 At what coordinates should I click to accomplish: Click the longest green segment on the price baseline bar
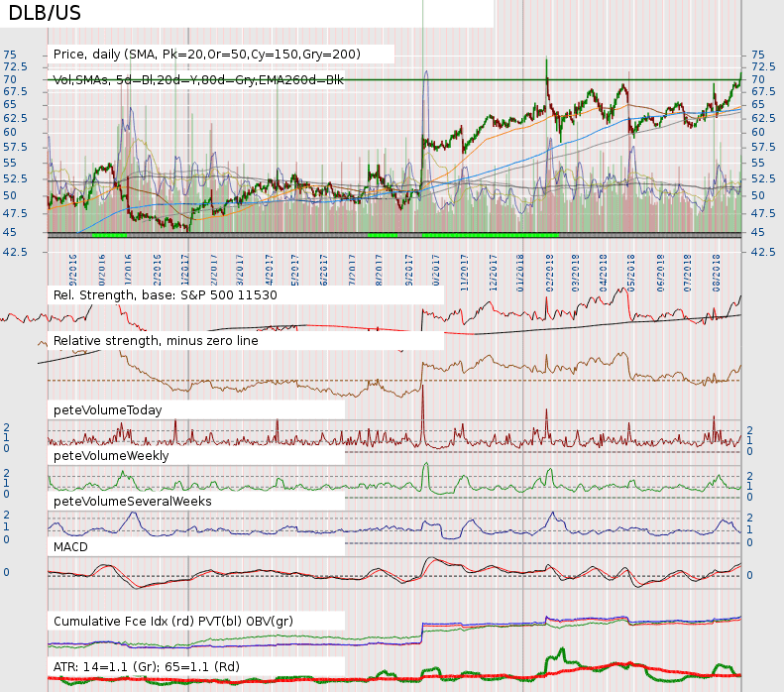point(490,235)
